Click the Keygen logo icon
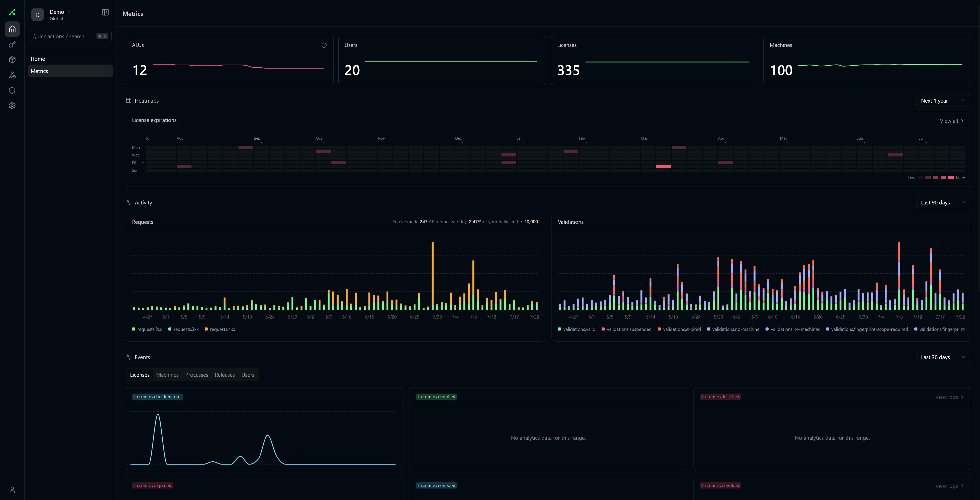Screen dimensions: 980x500 [12, 13]
